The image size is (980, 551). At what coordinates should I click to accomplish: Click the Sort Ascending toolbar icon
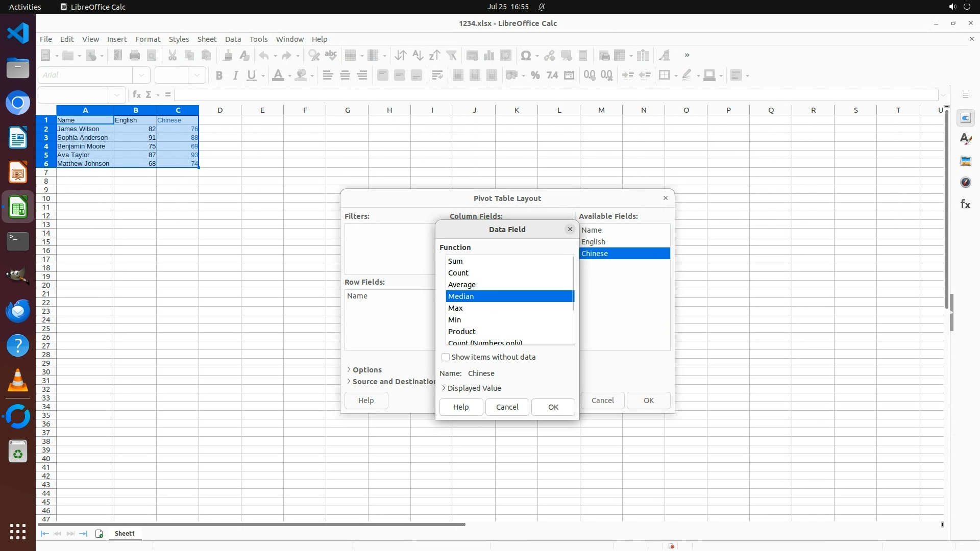[418, 56]
